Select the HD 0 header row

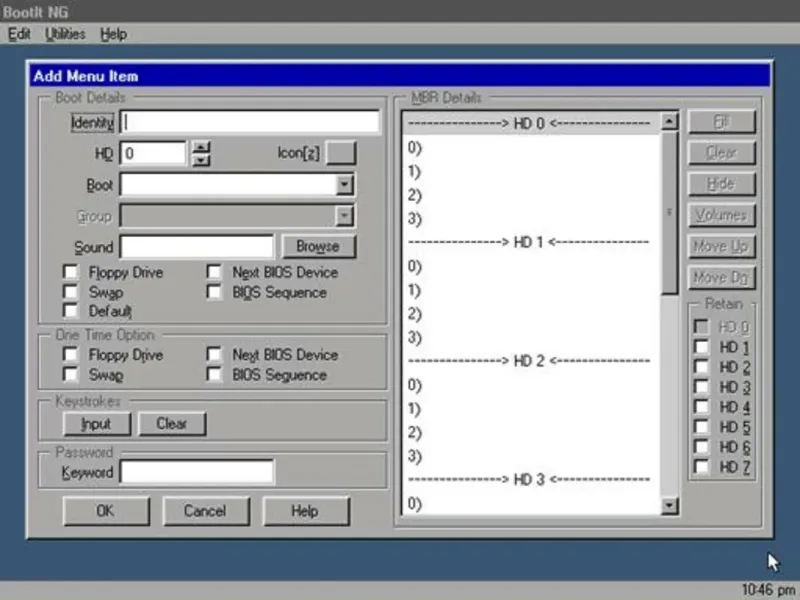pyautogui.click(x=531, y=123)
